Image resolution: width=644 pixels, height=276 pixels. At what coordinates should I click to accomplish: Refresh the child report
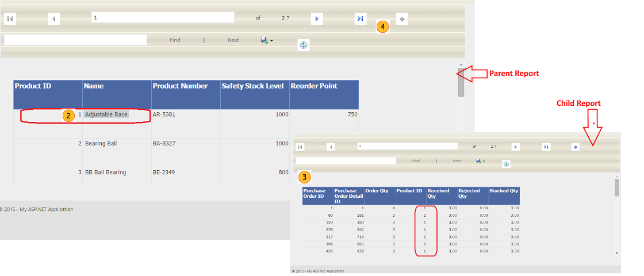(x=506, y=164)
